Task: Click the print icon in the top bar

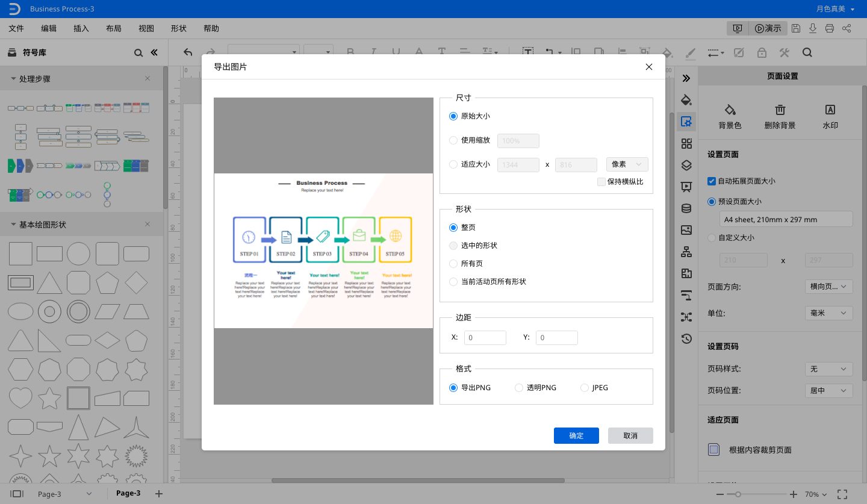Action: (830, 28)
